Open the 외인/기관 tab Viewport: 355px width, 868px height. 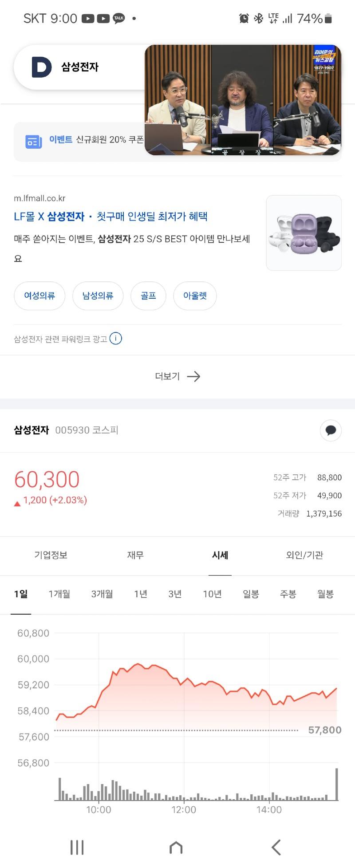tap(304, 555)
